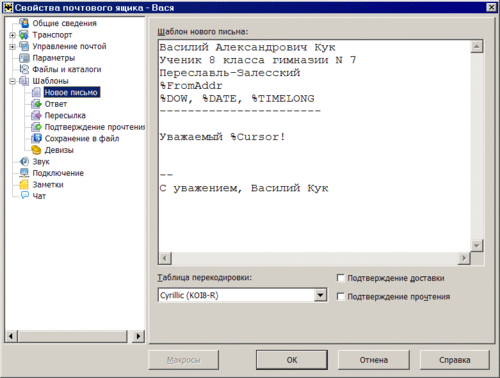This screenshot has width=500, height=378.
Task: Click the Управление почтой tree icon
Action: tap(24, 46)
